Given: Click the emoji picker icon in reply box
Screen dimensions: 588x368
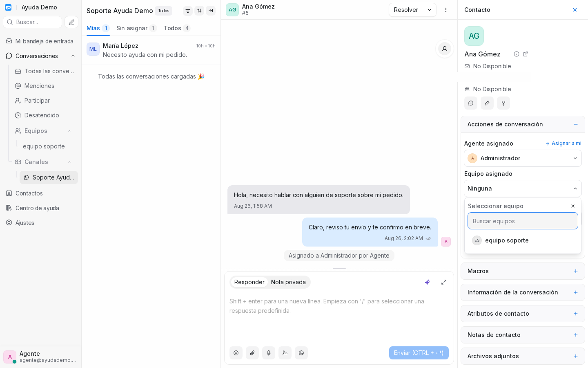Looking at the screenshot, I should [x=236, y=353].
